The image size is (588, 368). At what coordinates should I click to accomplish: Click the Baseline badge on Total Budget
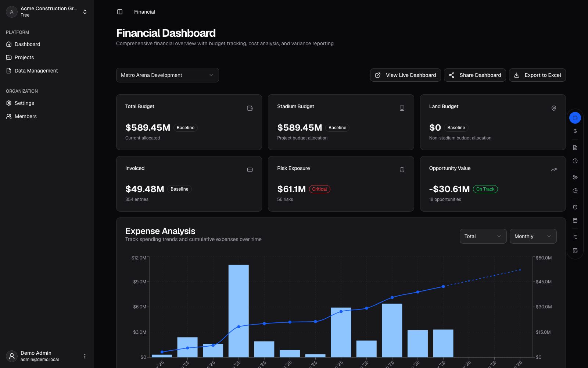(x=185, y=128)
